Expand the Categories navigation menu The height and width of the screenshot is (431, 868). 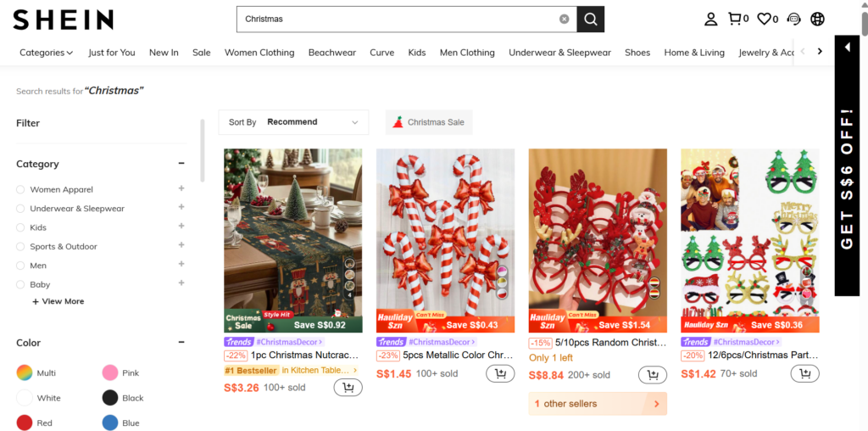46,53
